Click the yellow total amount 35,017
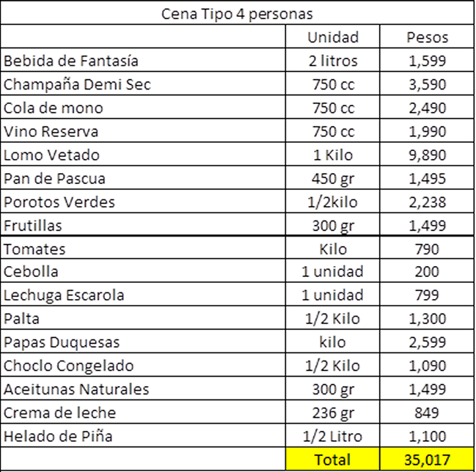Image resolution: width=476 pixels, height=472 pixels. pyautogui.click(x=427, y=460)
